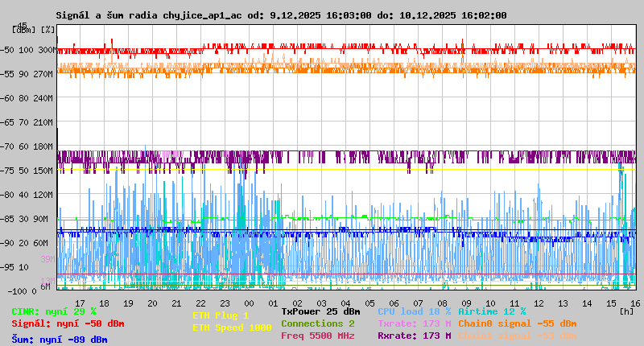Click the ETH Speed 1000 legend text

232,327
